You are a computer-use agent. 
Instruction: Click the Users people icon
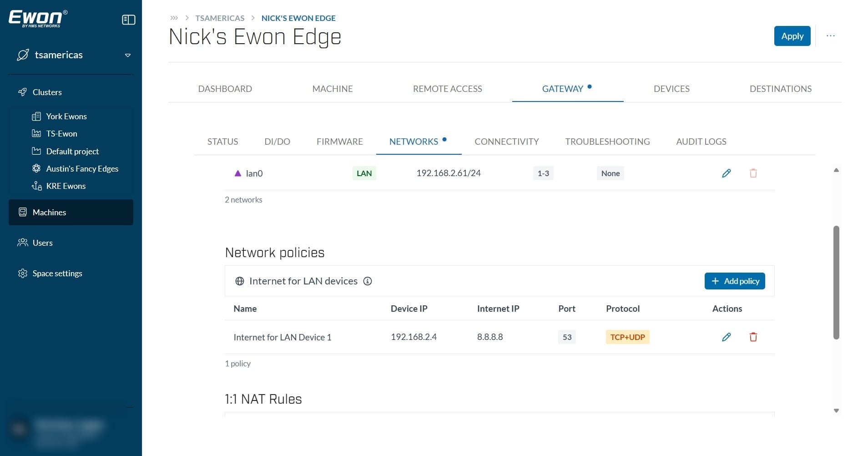tap(22, 243)
